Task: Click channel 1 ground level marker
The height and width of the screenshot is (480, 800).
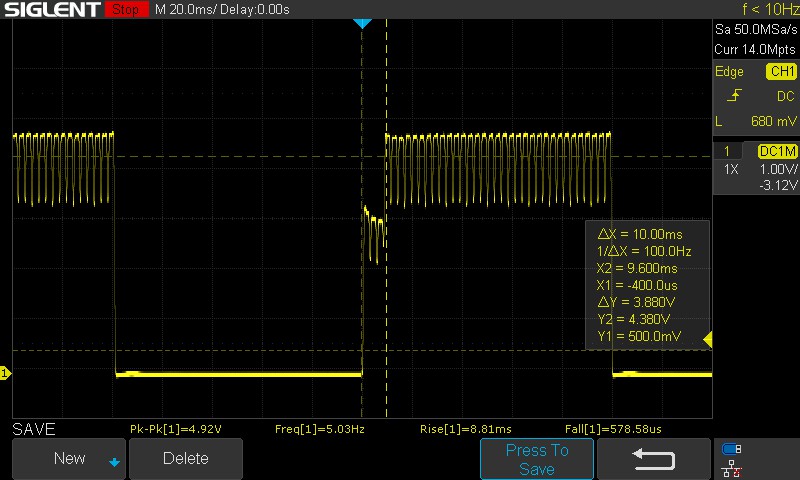Action: pyautogui.click(x=5, y=373)
